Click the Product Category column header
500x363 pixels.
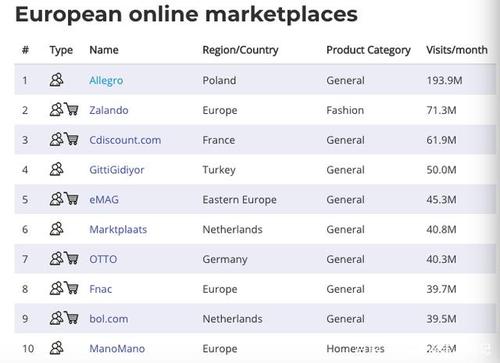coord(368,50)
